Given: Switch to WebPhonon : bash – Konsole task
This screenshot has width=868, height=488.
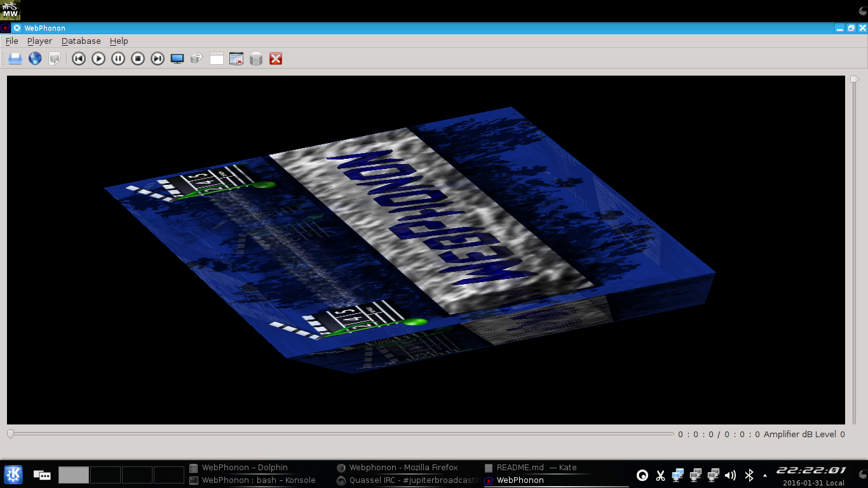Looking at the screenshot, I should (x=252, y=480).
